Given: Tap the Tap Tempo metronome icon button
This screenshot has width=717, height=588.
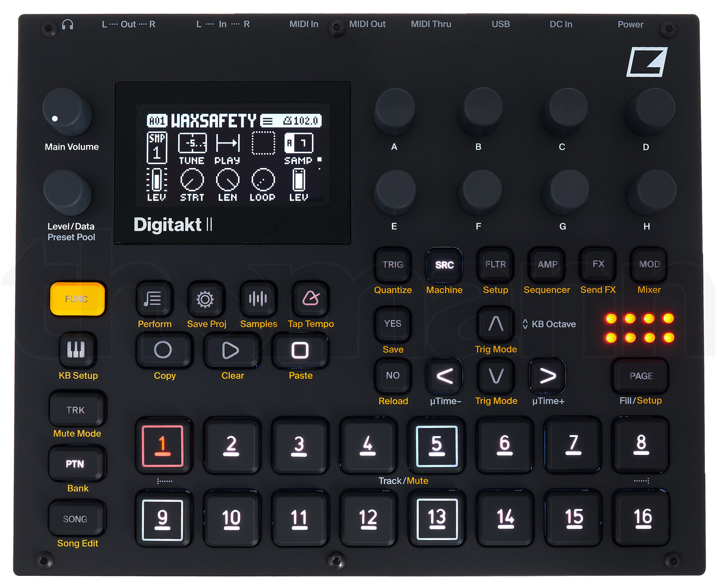Looking at the screenshot, I should 311,299.
